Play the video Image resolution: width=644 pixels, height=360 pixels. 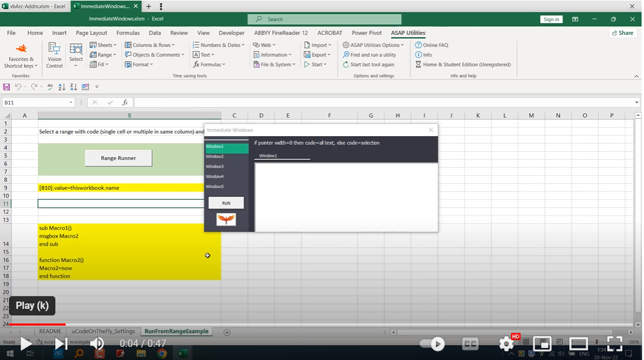(x=26, y=344)
